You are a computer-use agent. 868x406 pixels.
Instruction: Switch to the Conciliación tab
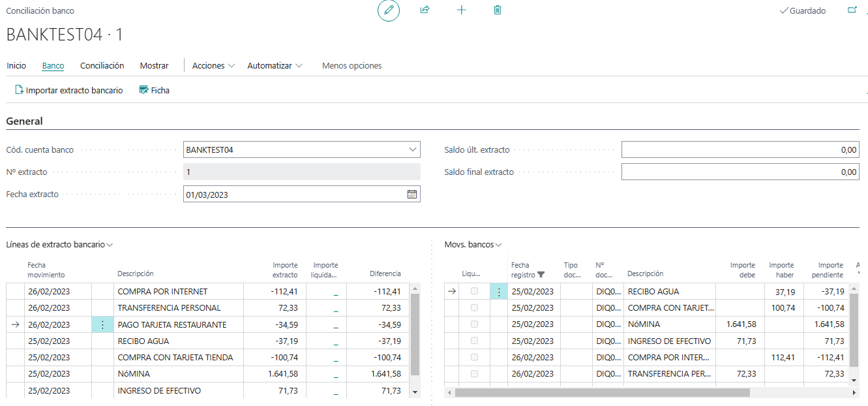102,66
